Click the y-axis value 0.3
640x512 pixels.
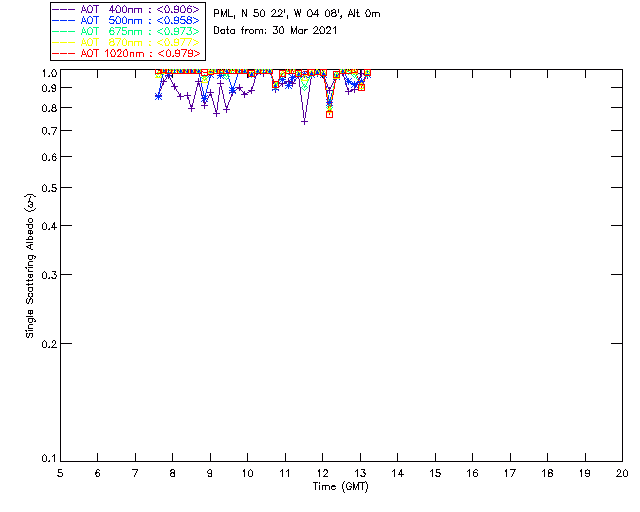[x=49, y=275]
